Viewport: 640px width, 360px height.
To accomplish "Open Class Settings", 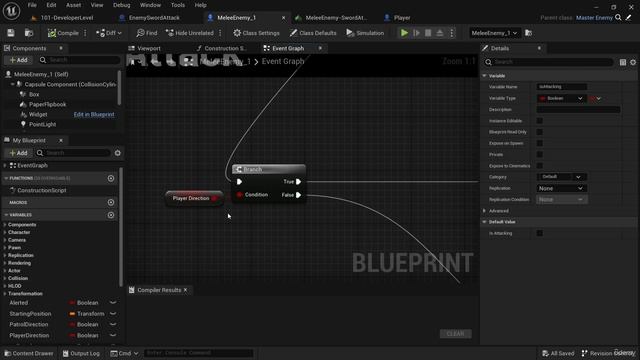I will (x=256, y=33).
